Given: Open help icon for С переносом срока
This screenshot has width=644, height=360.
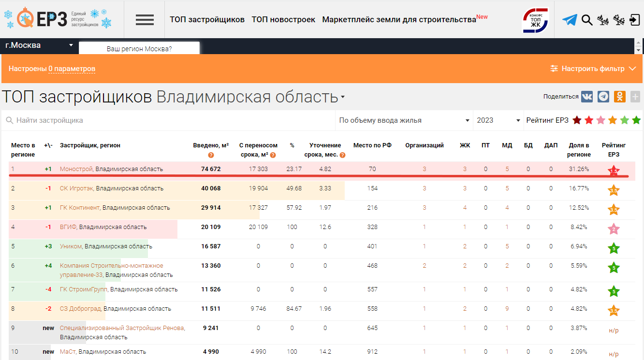Looking at the screenshot, I should [273, 155].
